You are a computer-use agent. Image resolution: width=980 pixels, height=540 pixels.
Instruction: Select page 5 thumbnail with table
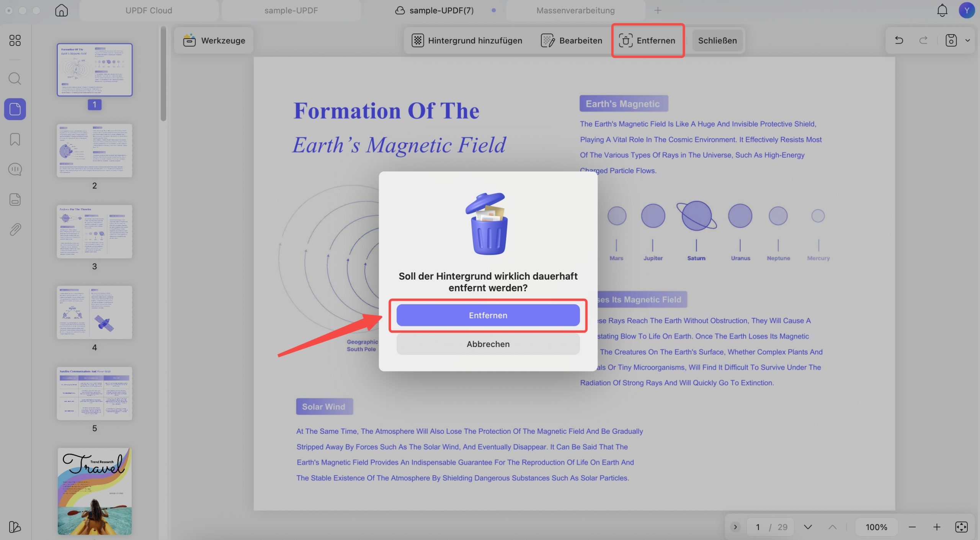click(x=95, y=393)
